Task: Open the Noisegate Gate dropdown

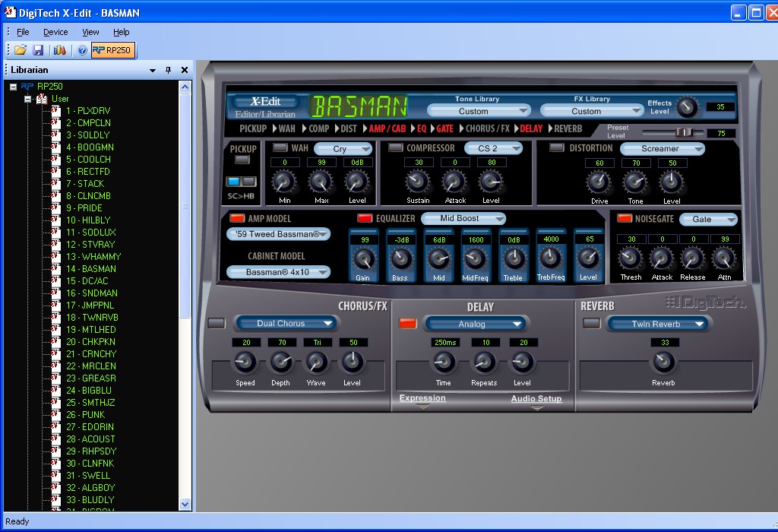Action: pyautogui.click(x=709, y=220)
